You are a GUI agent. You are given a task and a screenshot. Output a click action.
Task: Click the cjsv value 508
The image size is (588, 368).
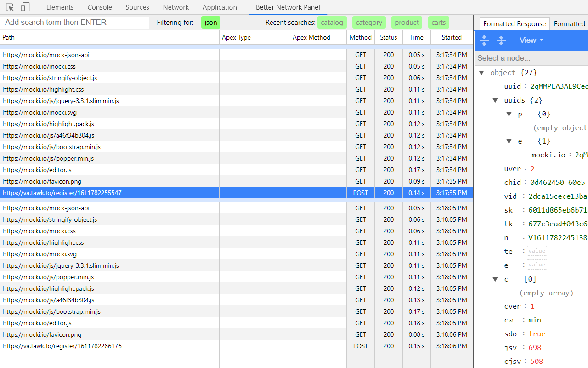click(x=537, y=362)
